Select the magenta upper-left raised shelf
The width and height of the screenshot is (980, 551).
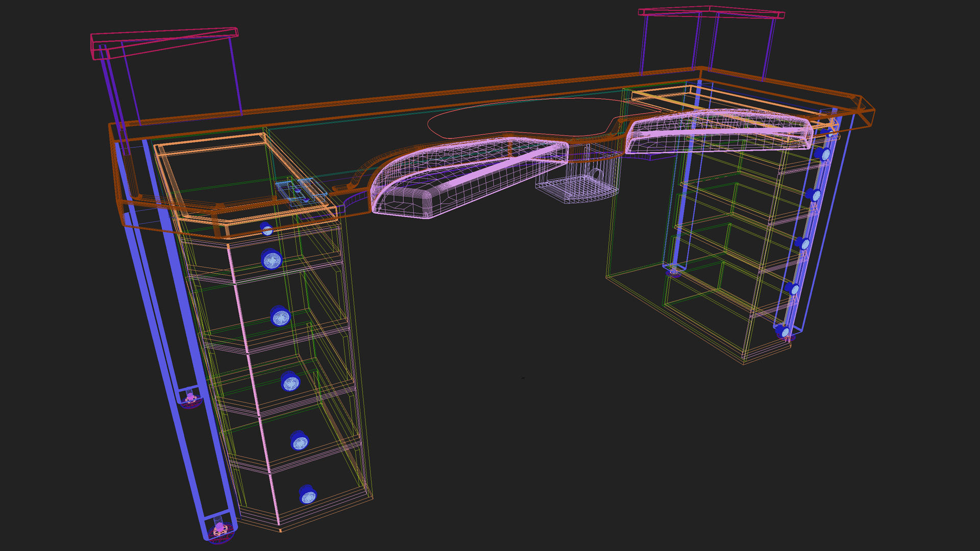click(x=164, y=42)
